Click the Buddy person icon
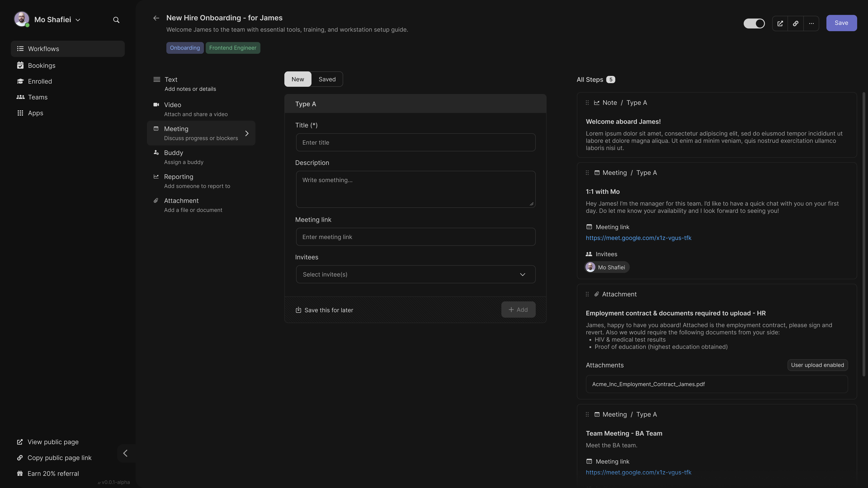Viewport: 868px width, 488px height. [156, 152]
